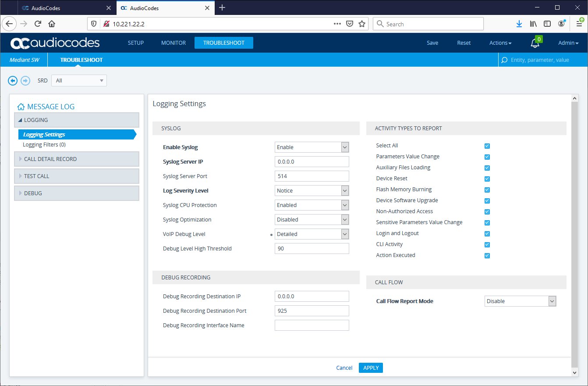The height and width of the screenshot is (386, 588).
Task: Reload the page with browser refresh icon
Action: [38, 24]
